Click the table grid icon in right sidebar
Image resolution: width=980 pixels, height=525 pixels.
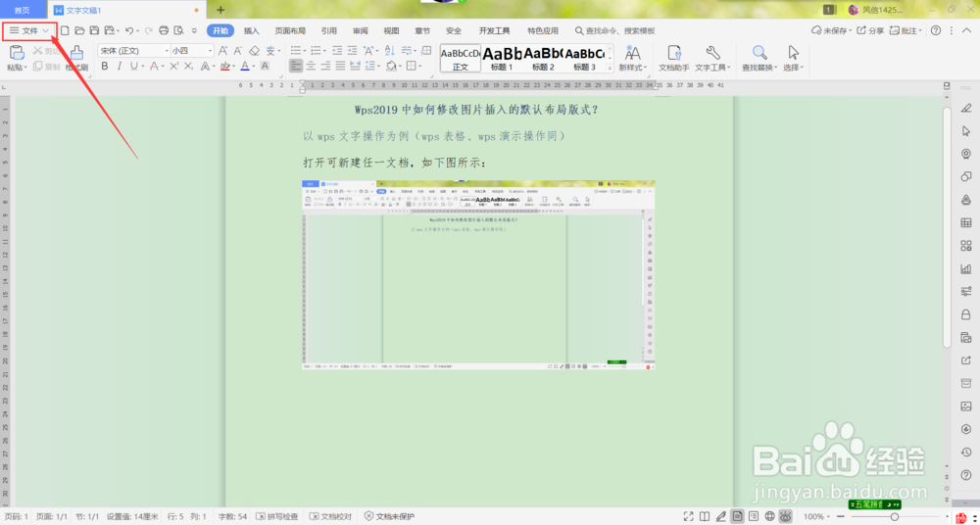[x=965, y=222]
